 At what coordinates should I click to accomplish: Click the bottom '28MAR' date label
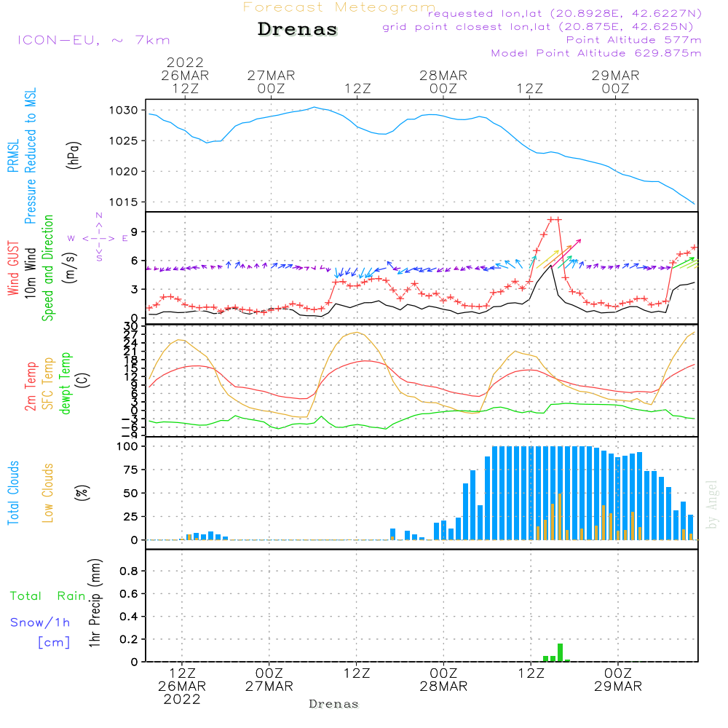tap(444, 687)
